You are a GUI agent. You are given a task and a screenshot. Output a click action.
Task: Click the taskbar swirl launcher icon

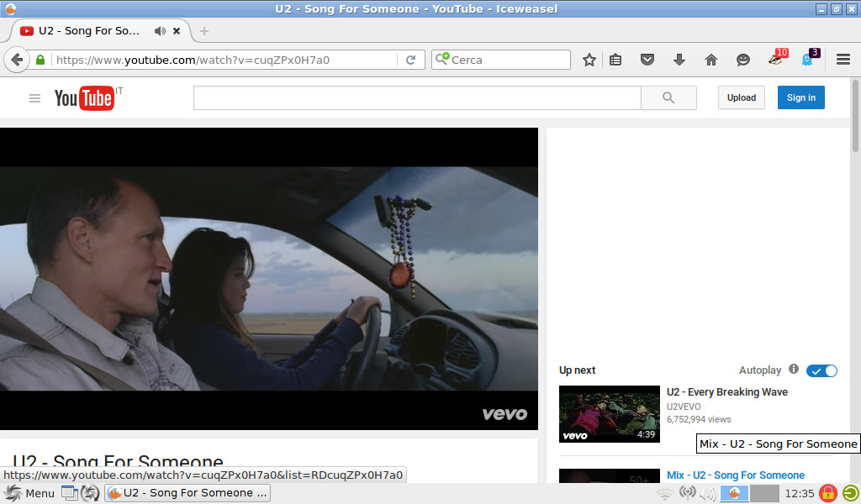point(90,493)
